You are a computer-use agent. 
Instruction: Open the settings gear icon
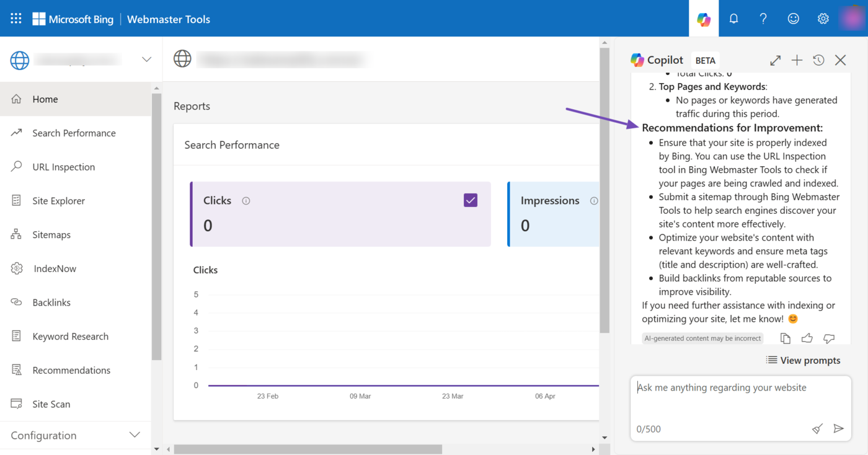tap(823, 19)
